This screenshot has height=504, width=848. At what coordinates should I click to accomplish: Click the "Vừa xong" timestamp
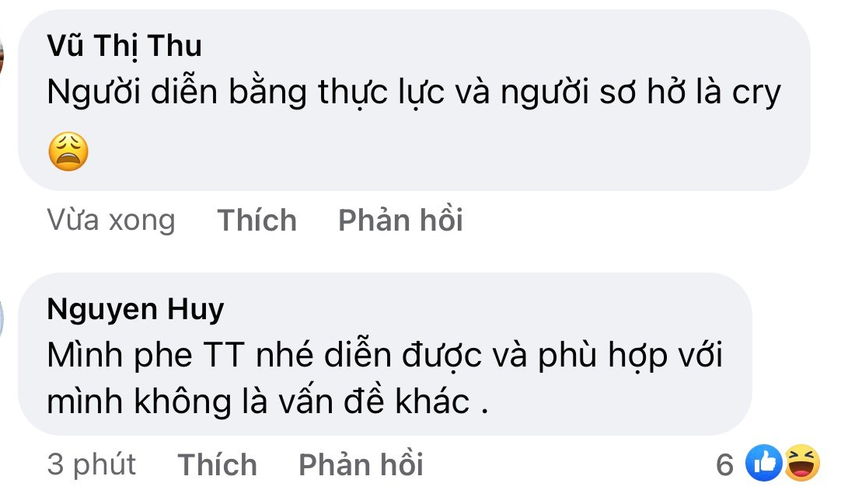[110, 221]
